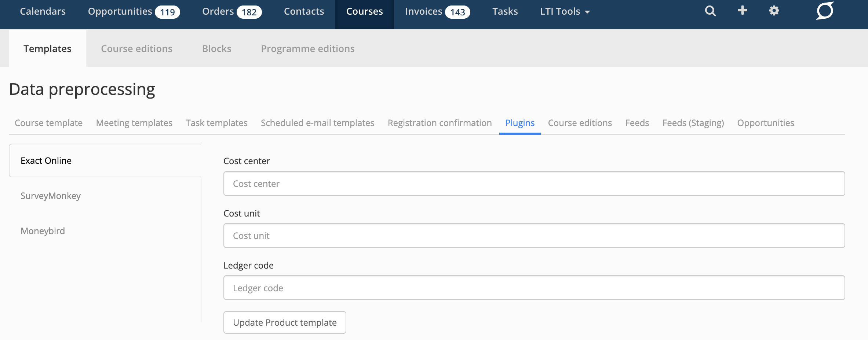Open the Scheduled e-mail templates tab
The width and height of the screenshot is (868, 340).
click(317, 123)
